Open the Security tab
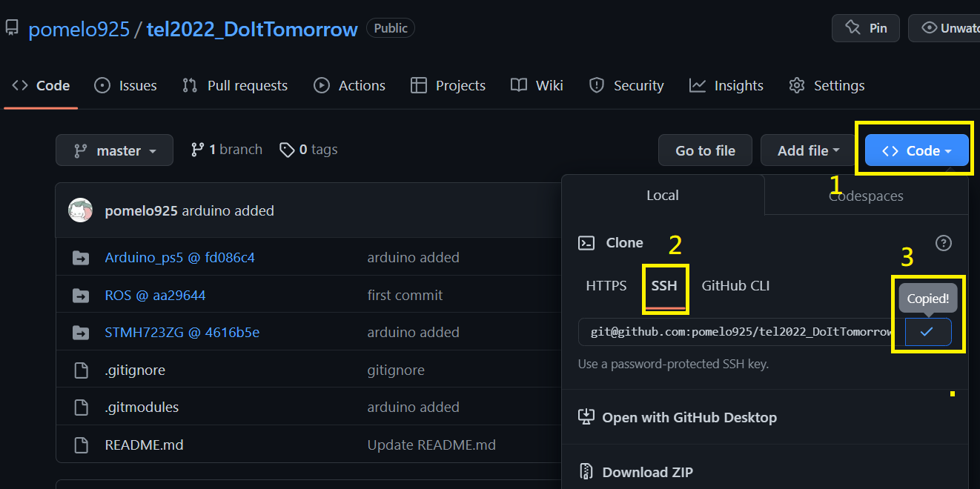The width and height of the screenshot is (980, 489). coord(626,86)
